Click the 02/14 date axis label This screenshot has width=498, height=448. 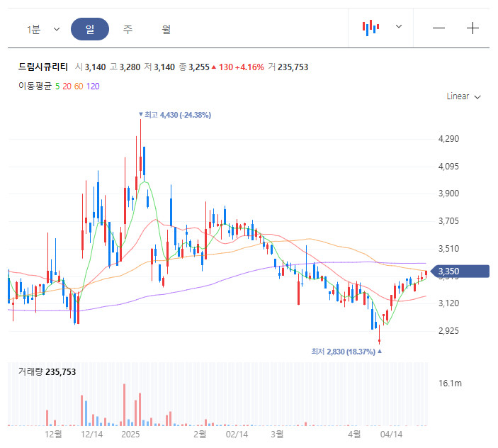(237, 434)
